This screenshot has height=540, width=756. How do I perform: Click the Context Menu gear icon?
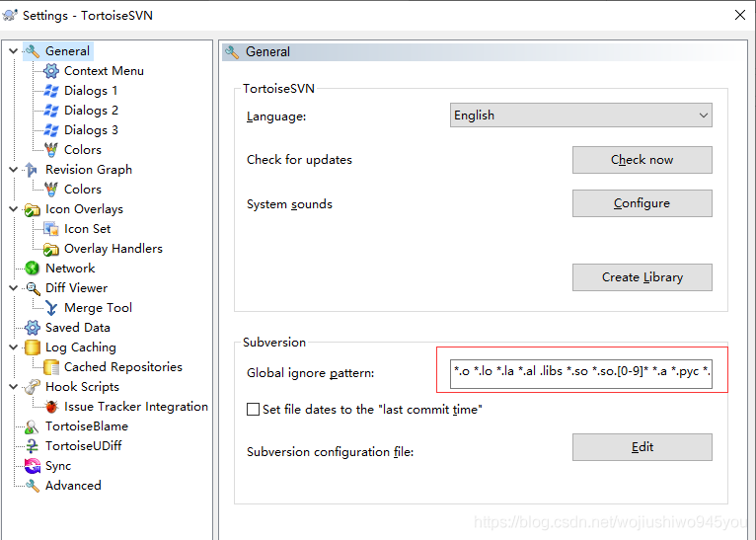pos(51,71)
